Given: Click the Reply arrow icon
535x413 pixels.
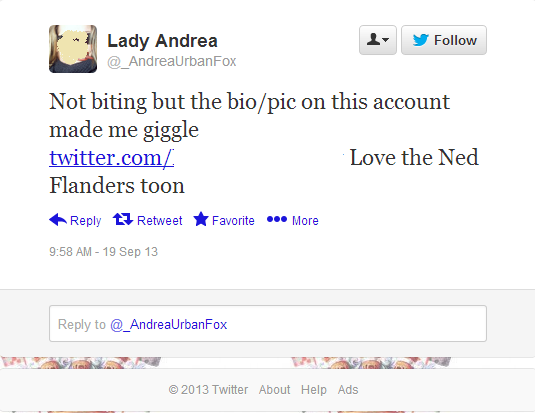Looking at the screenshot, I should point(58,219).
